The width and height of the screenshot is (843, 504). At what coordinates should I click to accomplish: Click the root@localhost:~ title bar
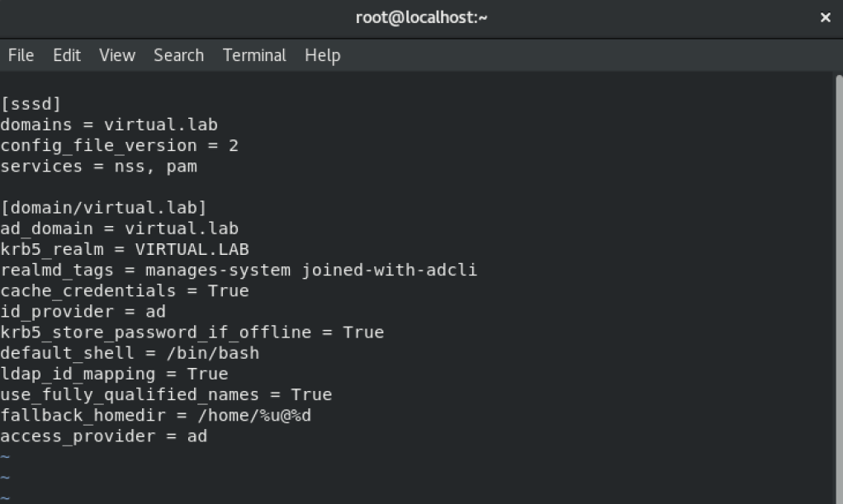click(x=421, y=16)
